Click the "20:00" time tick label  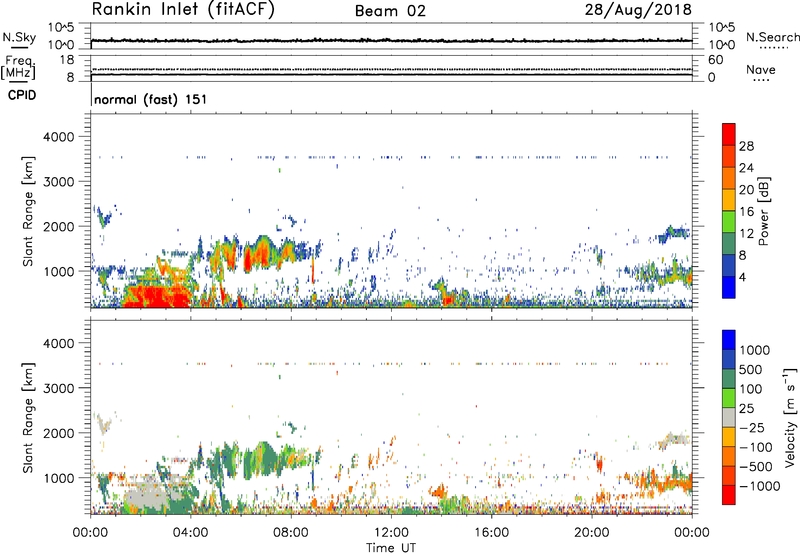(591, 533)
